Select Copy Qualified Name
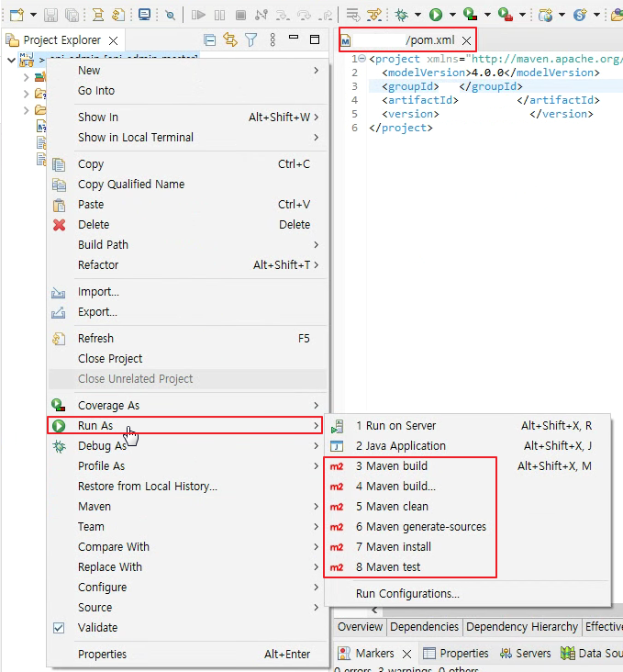Image resolution: width=623 pixels, height=672 pixels. 187,184
